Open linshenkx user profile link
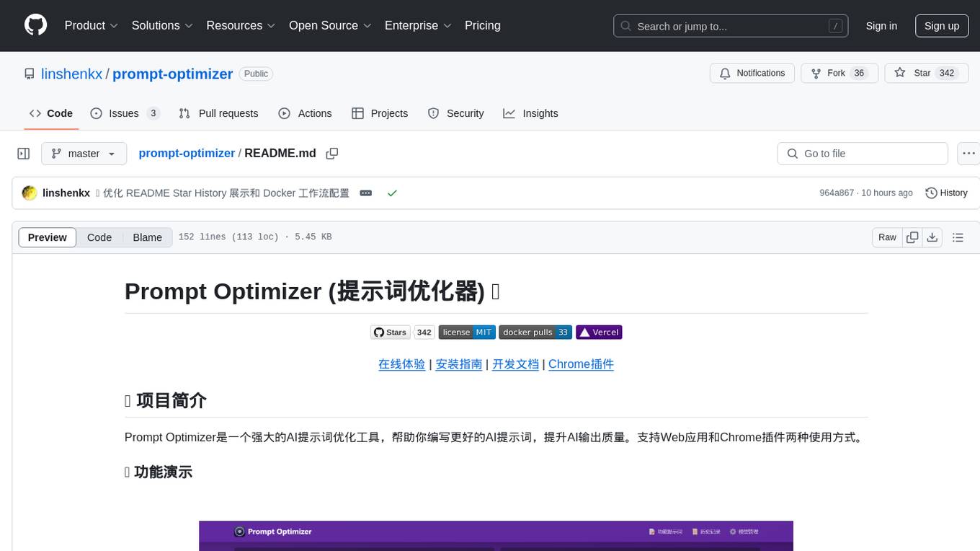This screenshot has height=551, width=980. click(72, 74)
